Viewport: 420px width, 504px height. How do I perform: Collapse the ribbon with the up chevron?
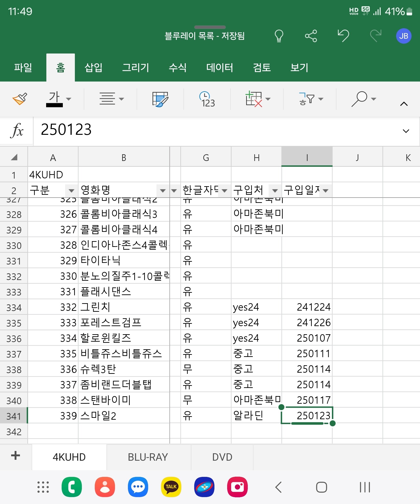(x=404, y=104)
